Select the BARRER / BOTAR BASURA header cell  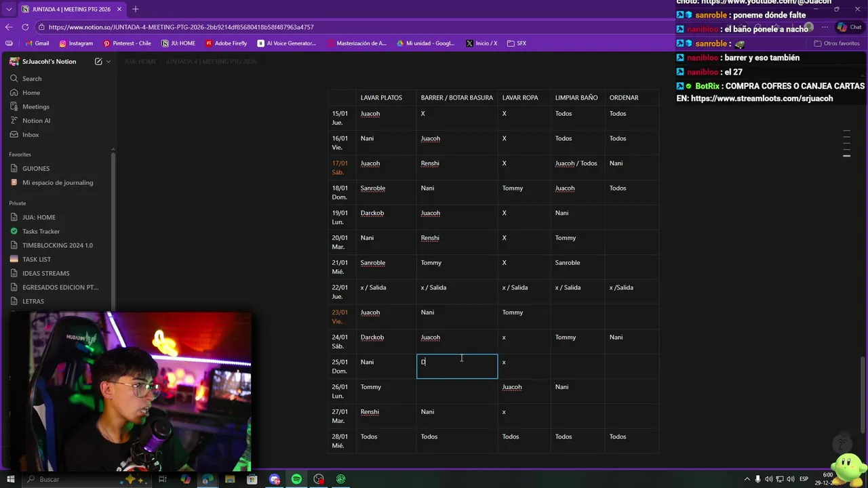pos(457,98)
